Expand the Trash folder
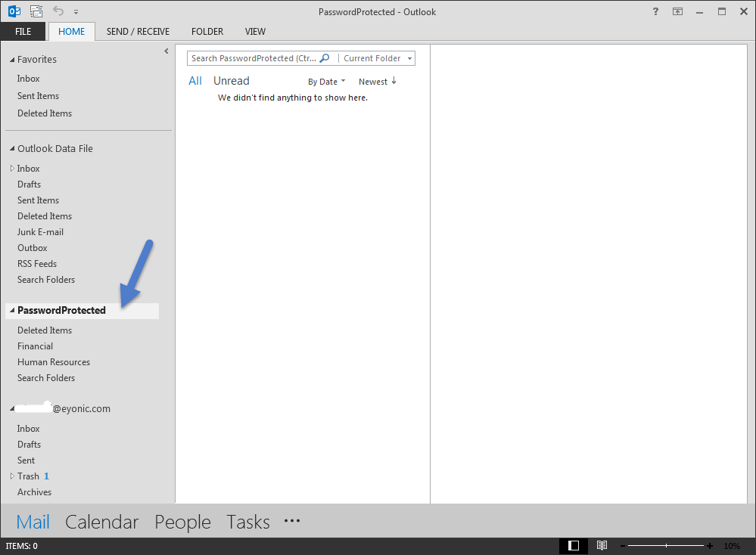The image size is (756, 555). (11, 476)
